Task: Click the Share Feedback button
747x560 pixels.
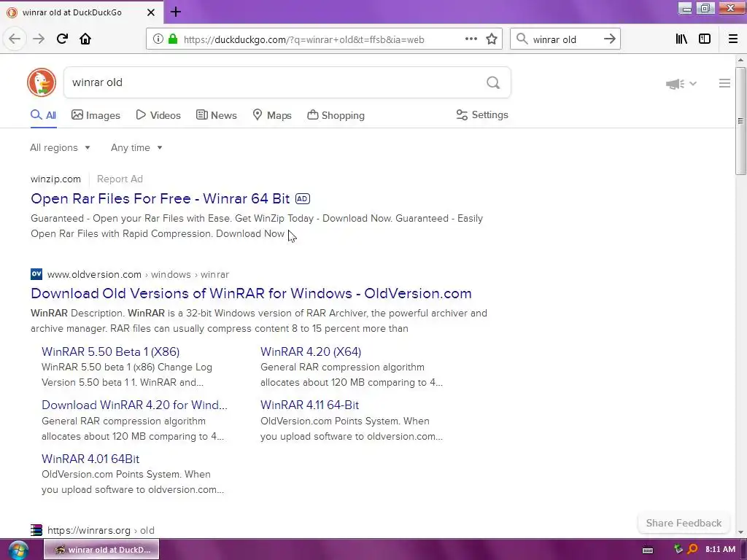Action: point(684,523)
